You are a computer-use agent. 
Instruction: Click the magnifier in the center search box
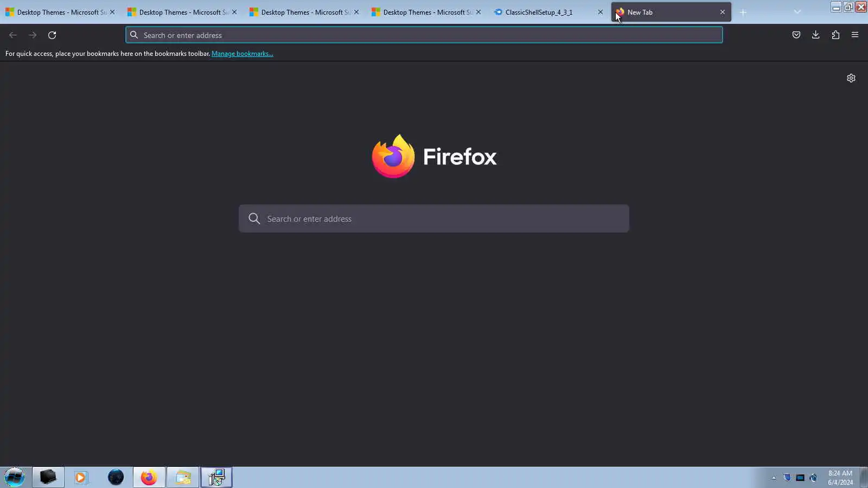click(254, 219)
